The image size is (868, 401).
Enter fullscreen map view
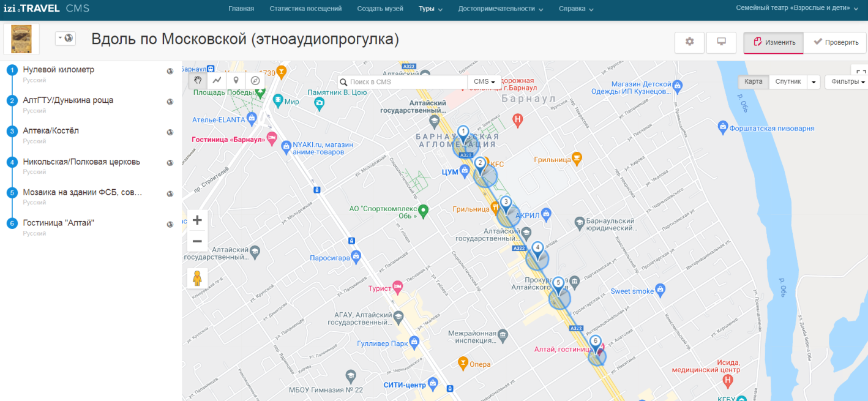[x=861, y=72]
